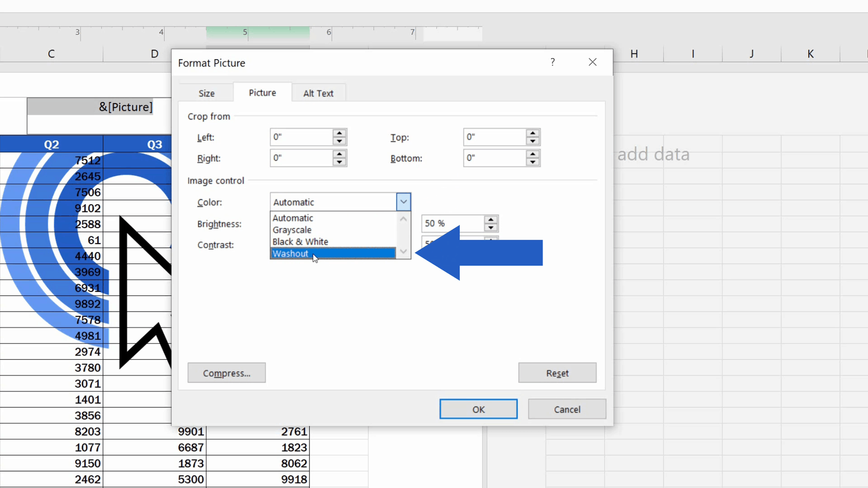The height and width of the screenshot is (488, 868).
Task: Switch to the Size tab
Action: point(207,92)
